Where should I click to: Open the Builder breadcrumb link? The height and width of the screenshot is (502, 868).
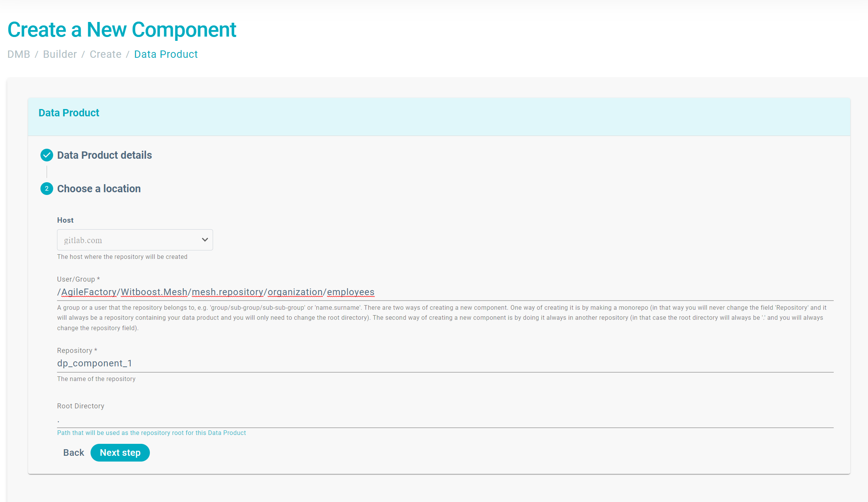pos(60,54)
